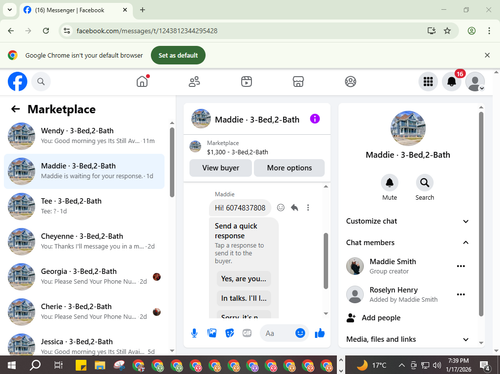Viewport: 500px width, 374px height.
Task: Send quick response 'Yes, are you...'
Action: tap(244, 279)
